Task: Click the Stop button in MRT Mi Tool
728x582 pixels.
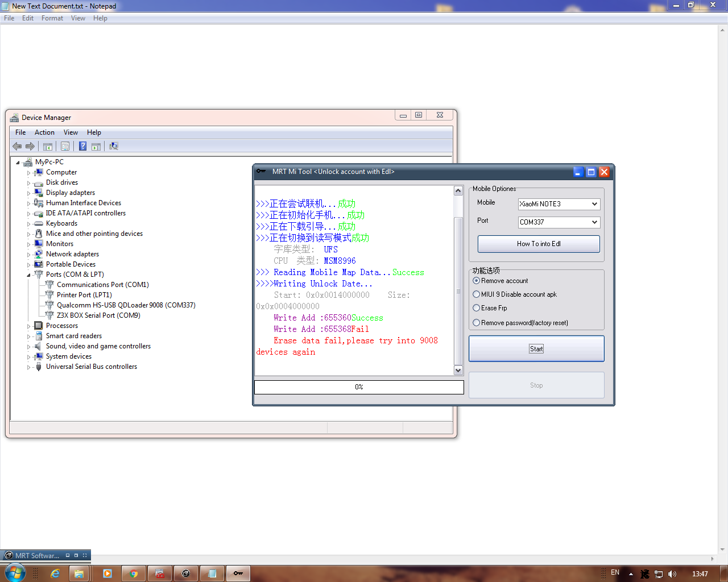Action: [x=536, y=385]
